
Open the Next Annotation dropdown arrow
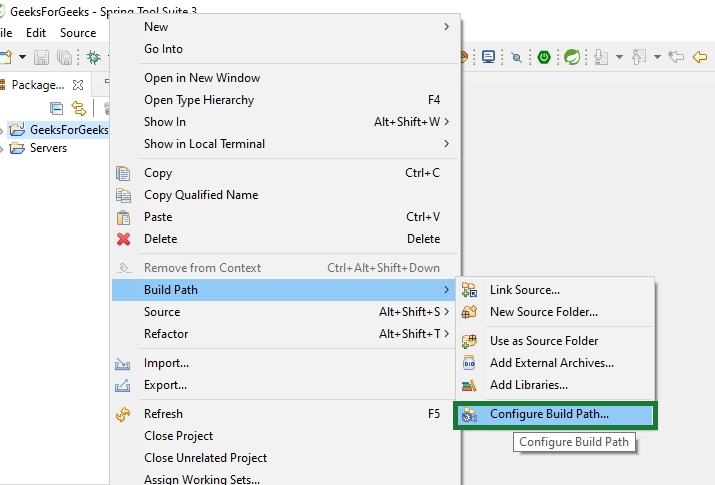point(619,57)
